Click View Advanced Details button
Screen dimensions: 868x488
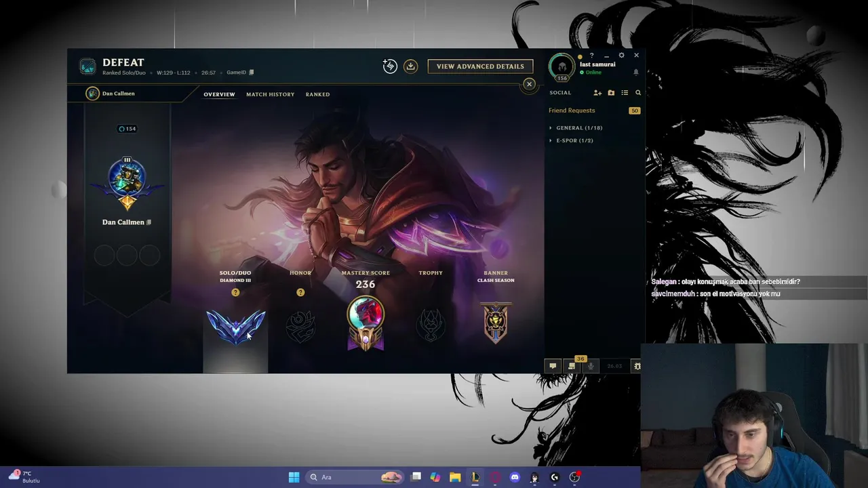click(x=480, y=66)
